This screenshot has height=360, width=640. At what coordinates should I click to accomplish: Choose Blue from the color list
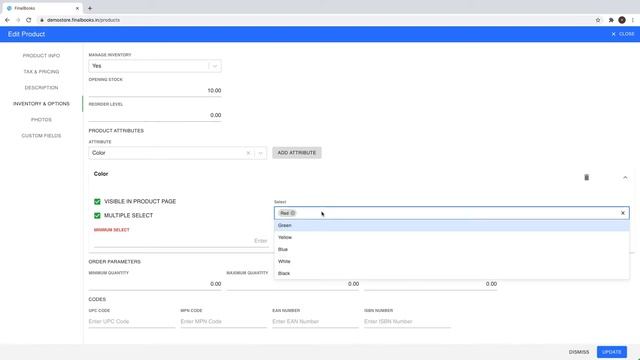(x=451, y=249)
